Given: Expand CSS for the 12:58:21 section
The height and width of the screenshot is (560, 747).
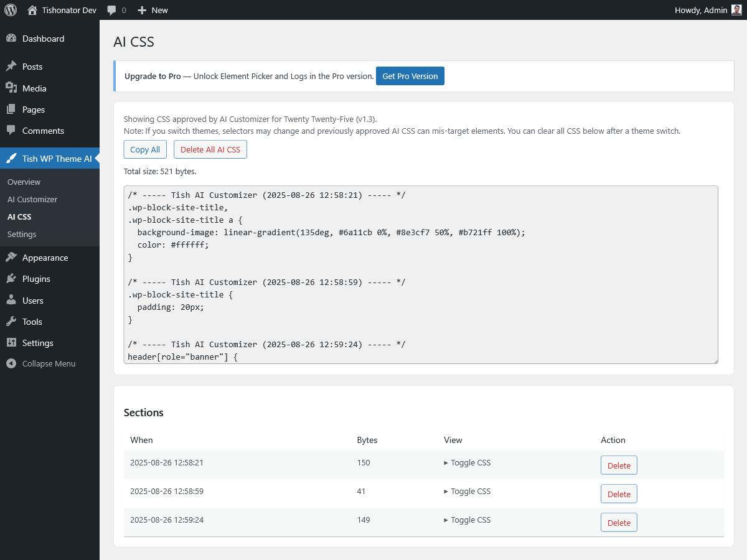Looking at the screenshot, I should point(467,462).
